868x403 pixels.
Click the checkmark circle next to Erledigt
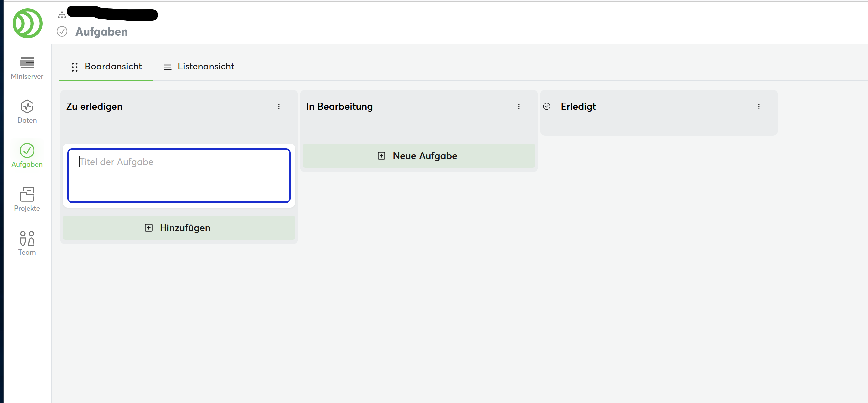pyautogui.click(x=547, y=106)
